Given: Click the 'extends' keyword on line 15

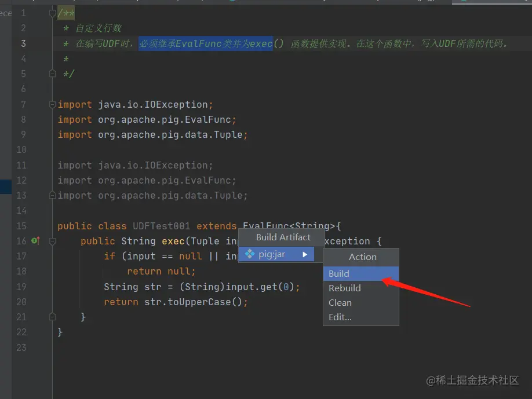Looking at the screenshot, I should [217, 226].
